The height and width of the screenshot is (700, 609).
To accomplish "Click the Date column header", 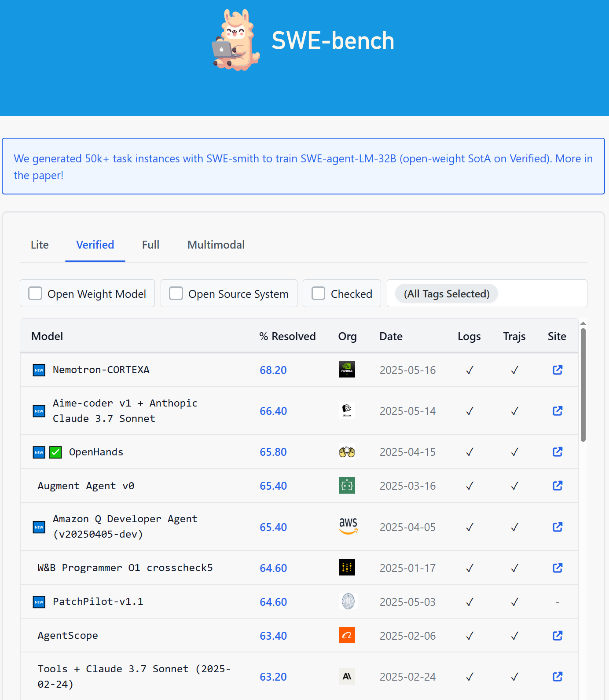I will (391, 336).
